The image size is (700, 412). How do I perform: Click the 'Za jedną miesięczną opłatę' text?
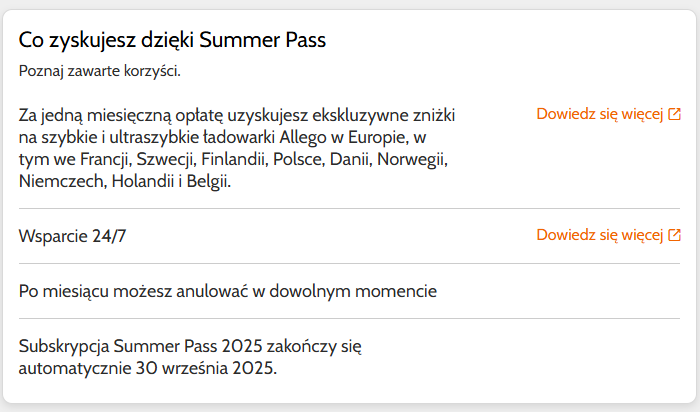(121, 116)
